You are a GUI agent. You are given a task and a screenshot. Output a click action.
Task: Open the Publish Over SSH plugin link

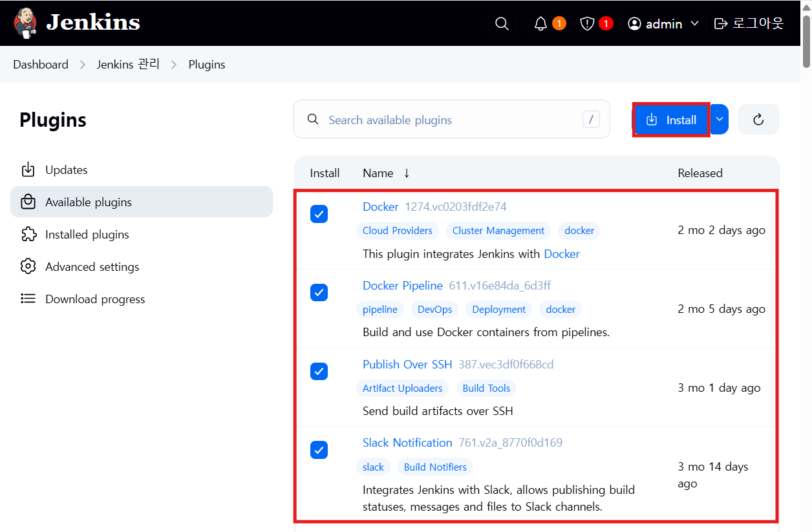click(x=407, y=365)
